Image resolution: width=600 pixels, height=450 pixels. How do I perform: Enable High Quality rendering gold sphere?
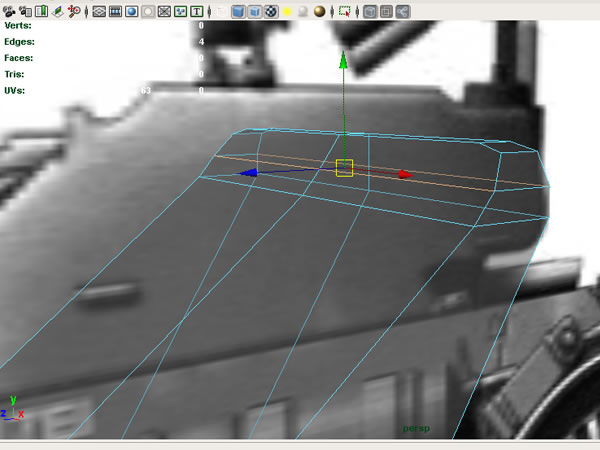click(320, 11)
